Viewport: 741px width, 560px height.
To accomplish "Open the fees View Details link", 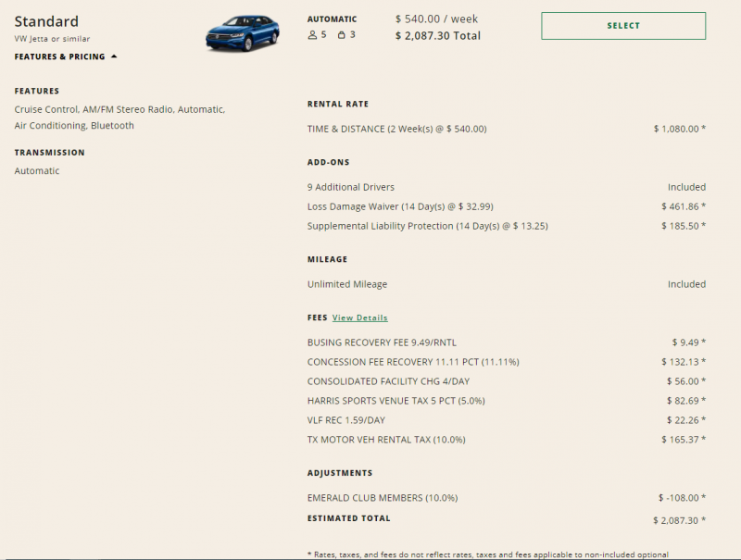I will pos(359,317).
